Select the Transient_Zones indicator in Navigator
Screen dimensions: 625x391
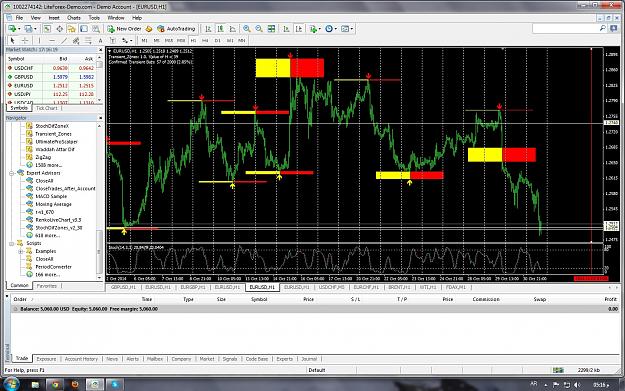(x=53, y=134)
